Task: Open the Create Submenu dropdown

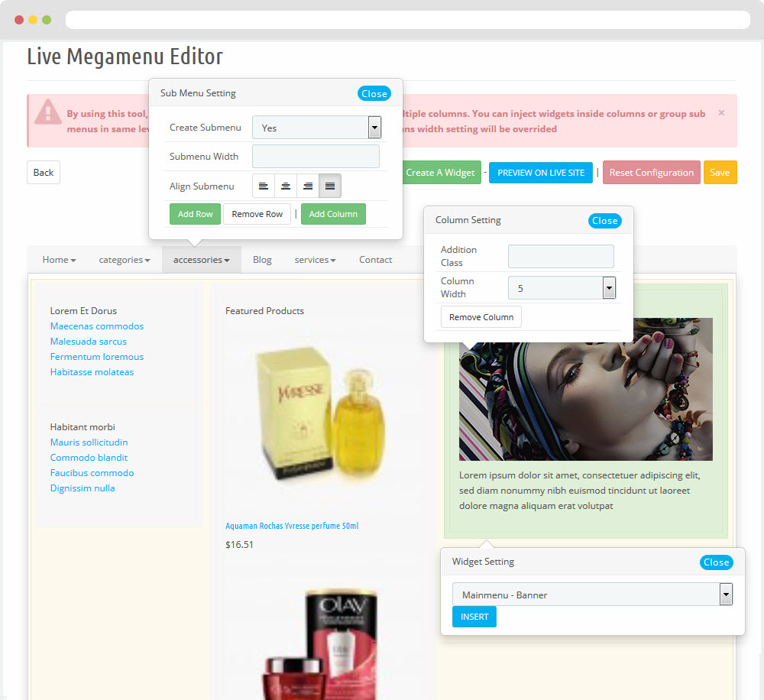Action: 316,128
